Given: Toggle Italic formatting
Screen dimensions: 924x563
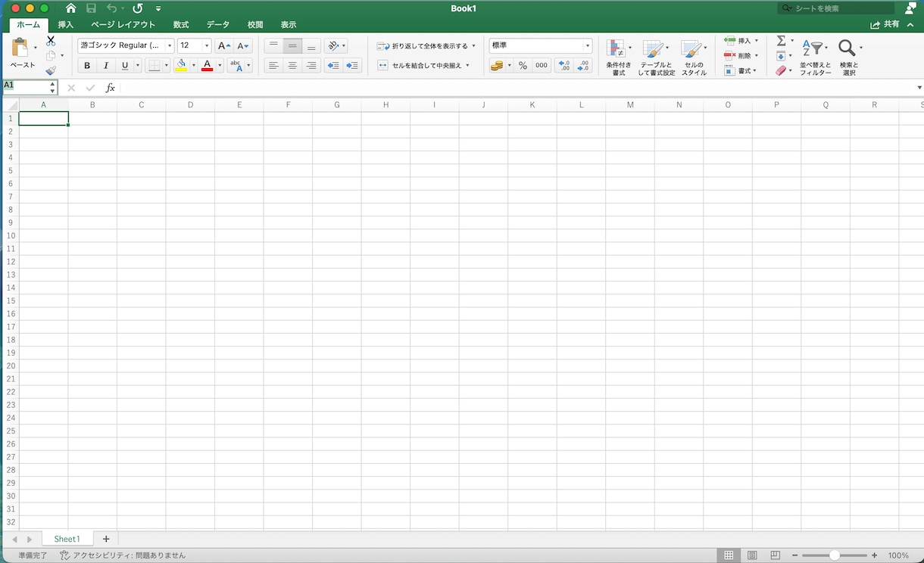Looking at the screenshot, I should pyautogui.click(x=106, y=66).
